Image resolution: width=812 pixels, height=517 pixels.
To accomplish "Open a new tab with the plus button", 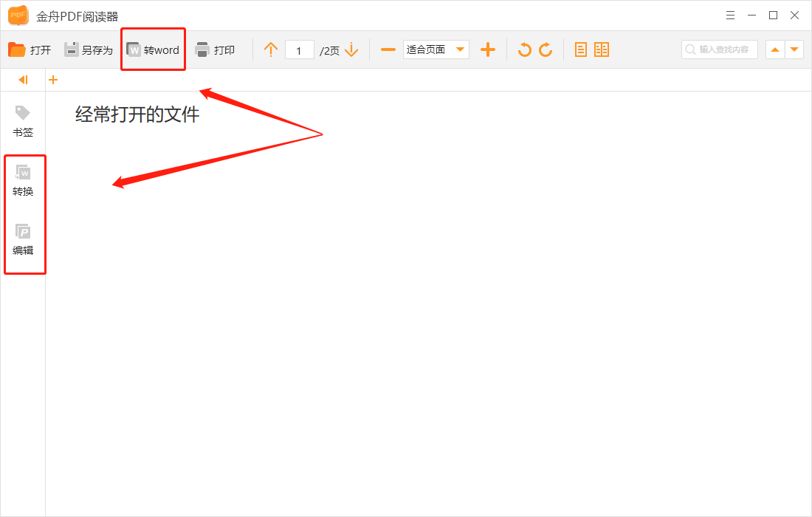I will click(x=52, y=79).
